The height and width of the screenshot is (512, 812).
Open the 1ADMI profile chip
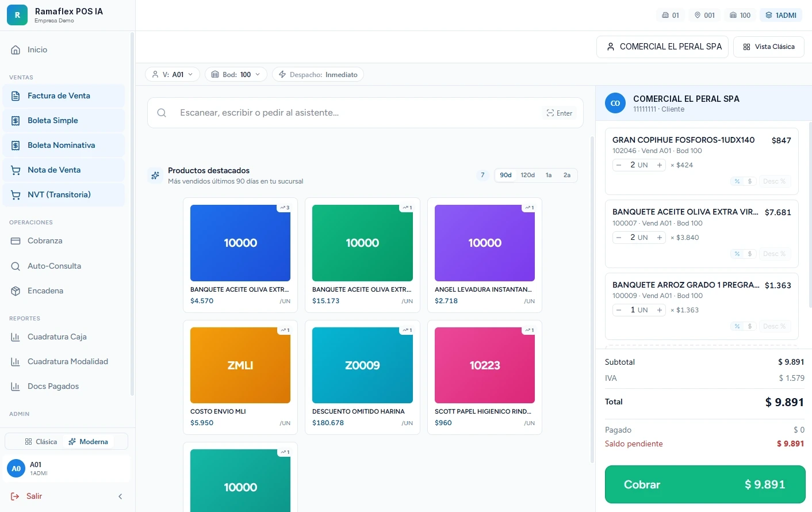coord(781,16)
